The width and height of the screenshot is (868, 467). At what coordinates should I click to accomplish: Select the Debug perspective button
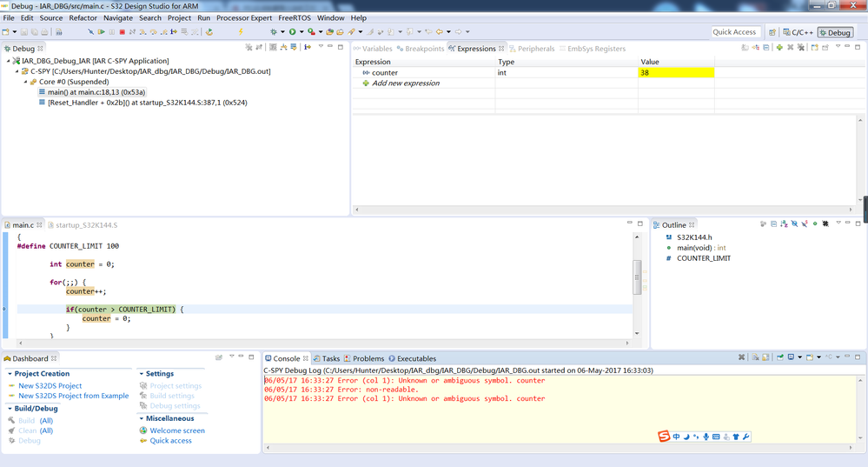pos(835,33)
